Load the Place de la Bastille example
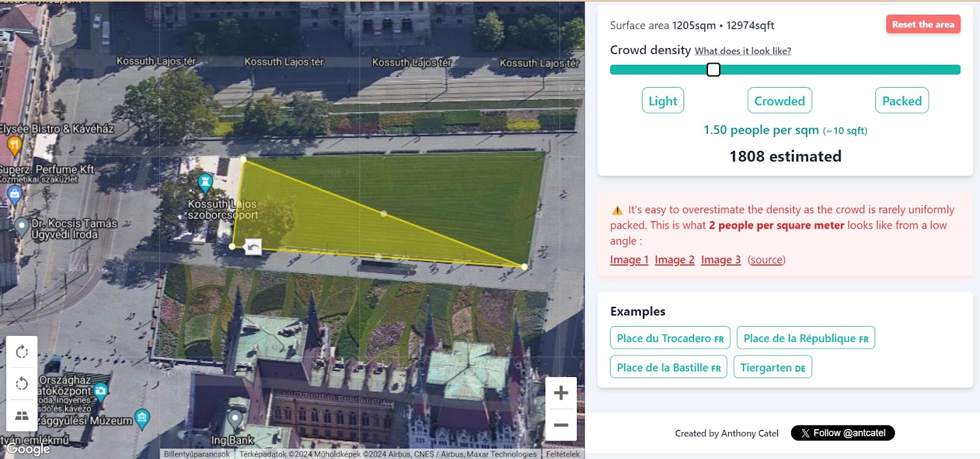 click(x=668, y=368)
